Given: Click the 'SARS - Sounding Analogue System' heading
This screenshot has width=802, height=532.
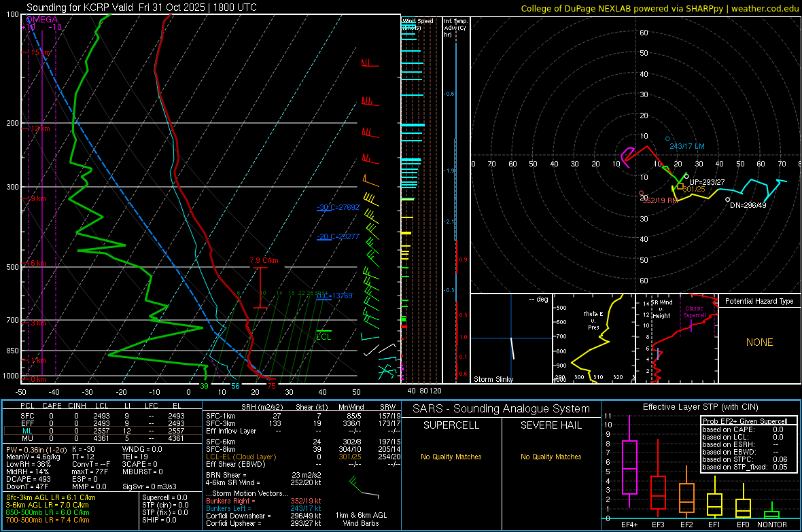Looking at the screenshot, I should point(502,408).
